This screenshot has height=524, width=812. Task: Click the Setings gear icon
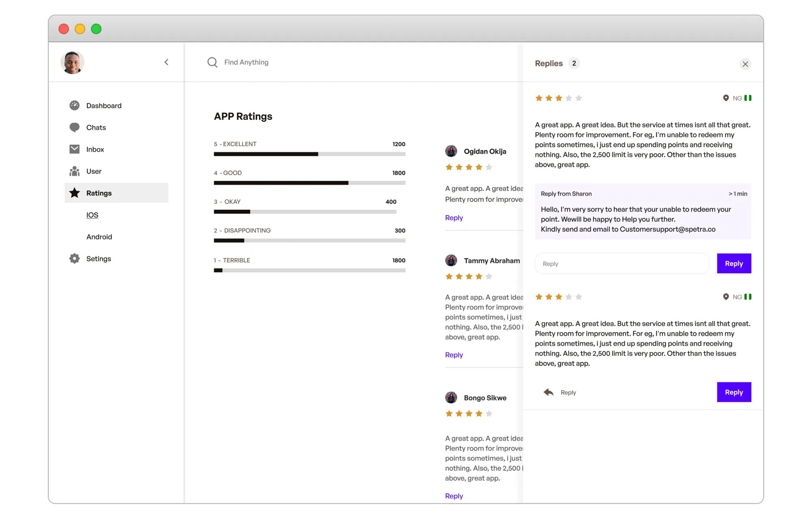coord(74,259)
